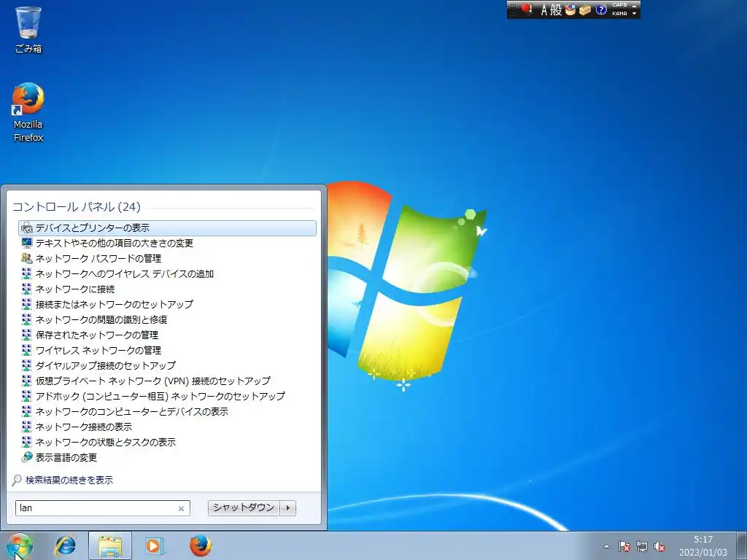Choose アドホック (コンピューター相互) ネットワークのセットアップ
747x560 pixels.
coord(167,396)
